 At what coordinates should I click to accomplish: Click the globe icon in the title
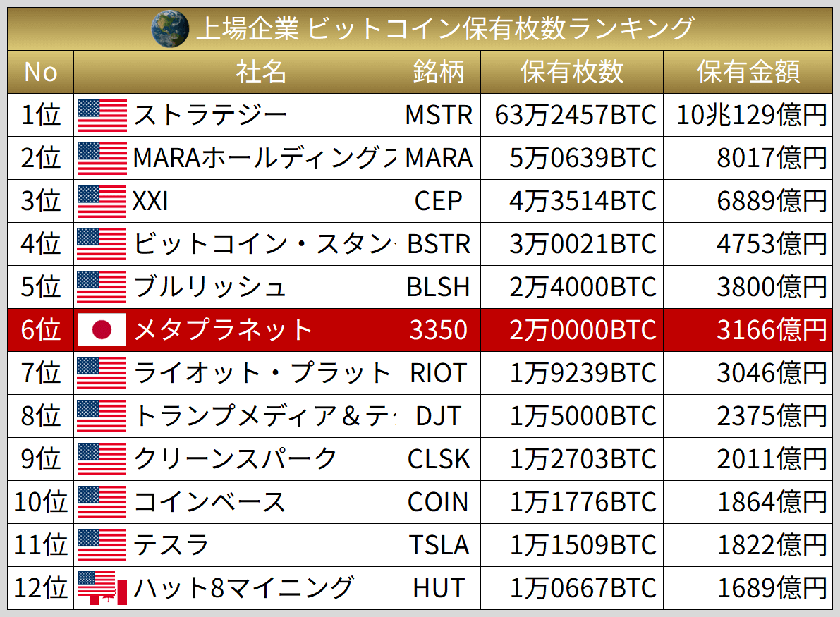coord(170,29)
